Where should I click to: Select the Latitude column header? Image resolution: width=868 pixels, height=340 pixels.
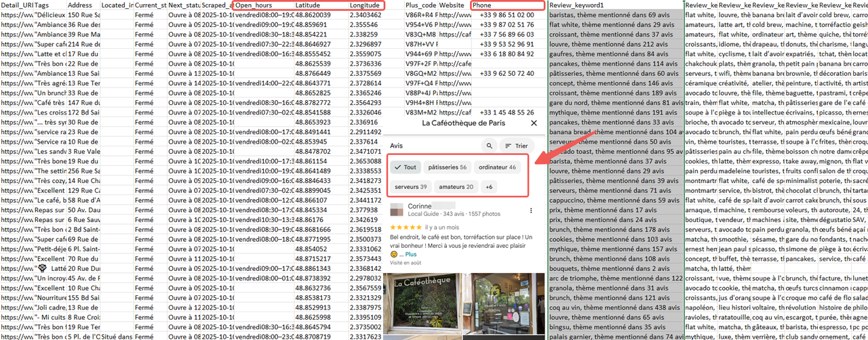coord(321,5)
